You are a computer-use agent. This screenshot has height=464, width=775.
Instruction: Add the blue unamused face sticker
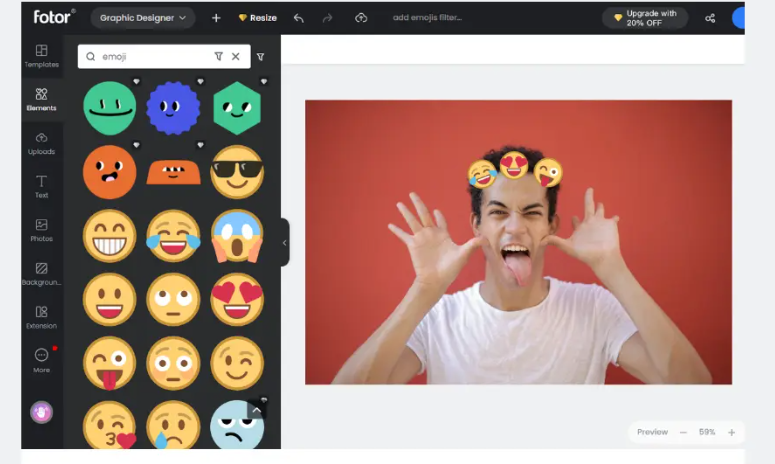(x=237, y=424)
